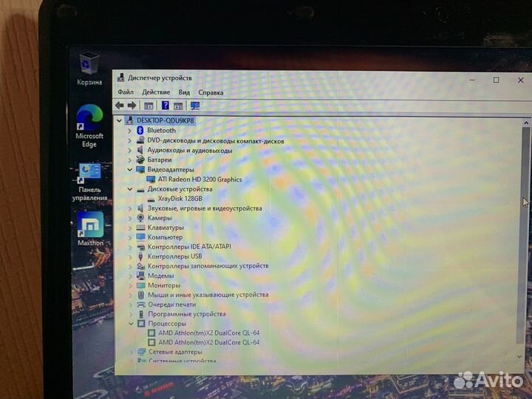The image size is (532, 399).
Task: Open the Действие menu
Action: pyautogui.click(x=156, y=92)
